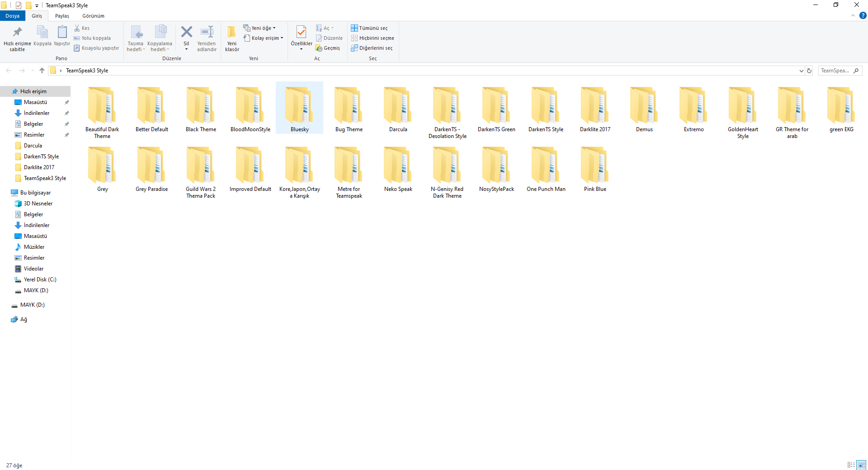Switch to large icons view in status bar

[x=861, y=465]
